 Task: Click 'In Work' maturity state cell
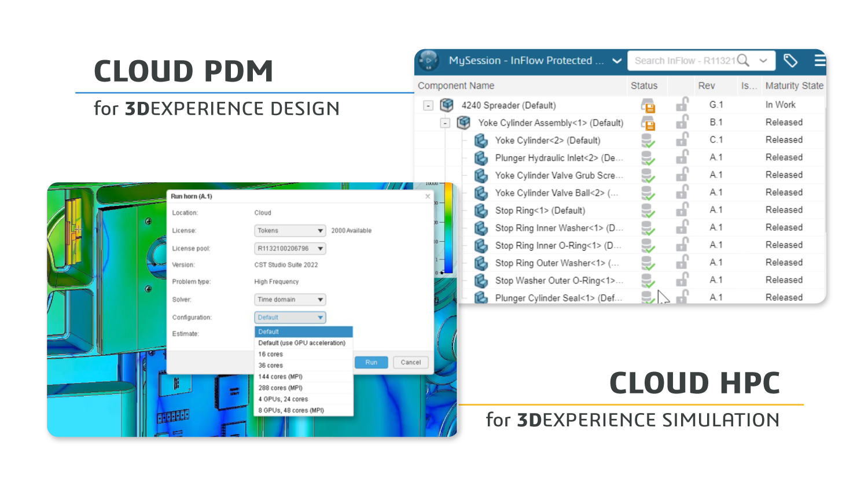(x=780, y=105)
